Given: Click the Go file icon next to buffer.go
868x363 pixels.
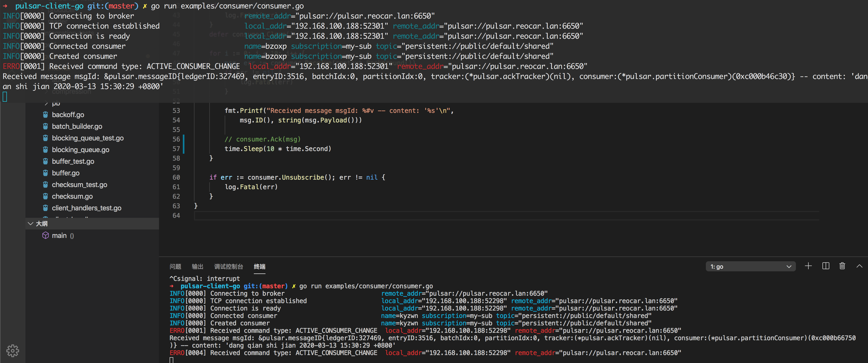Looking at the screenshot, I should click(x=46, y=173).
